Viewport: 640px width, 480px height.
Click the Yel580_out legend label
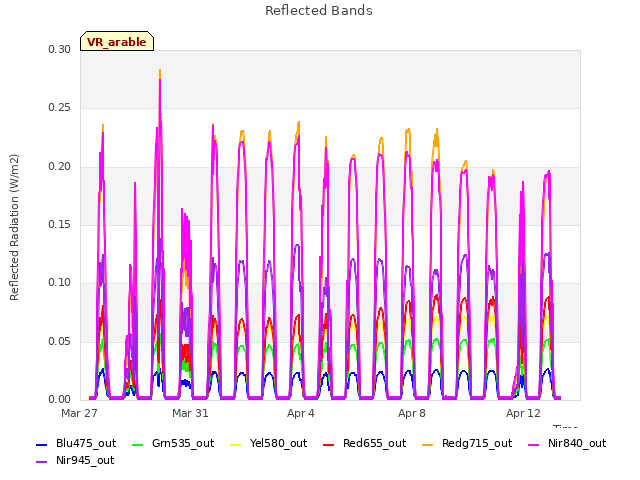pos(278,443)
